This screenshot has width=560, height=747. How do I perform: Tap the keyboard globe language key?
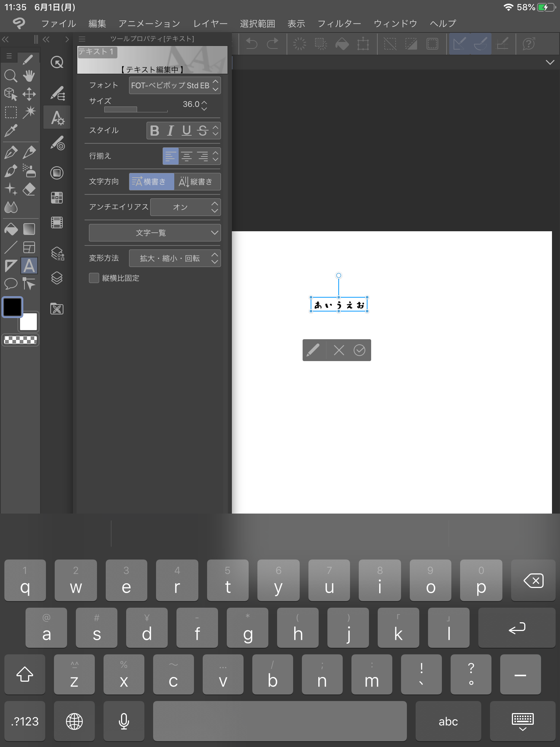pyautogui.click(x=74, y=721)
